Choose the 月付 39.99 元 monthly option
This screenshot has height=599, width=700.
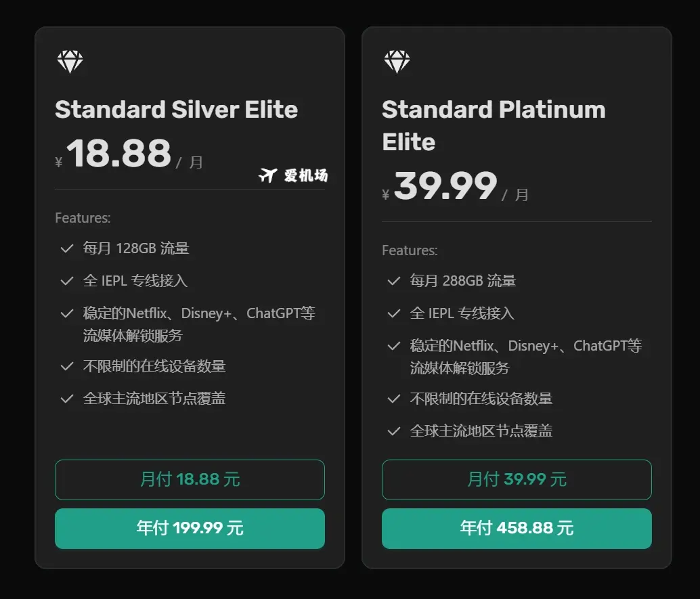pos(517,479)
